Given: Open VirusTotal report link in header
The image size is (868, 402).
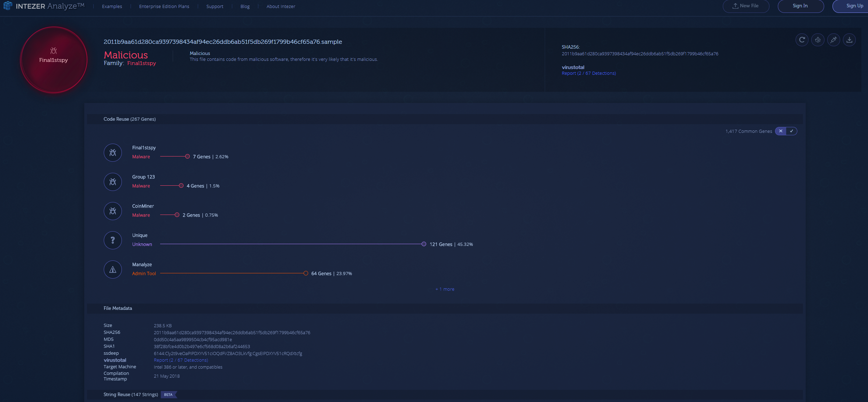Looking at the screenshot, I should click(x=588, y=73).
